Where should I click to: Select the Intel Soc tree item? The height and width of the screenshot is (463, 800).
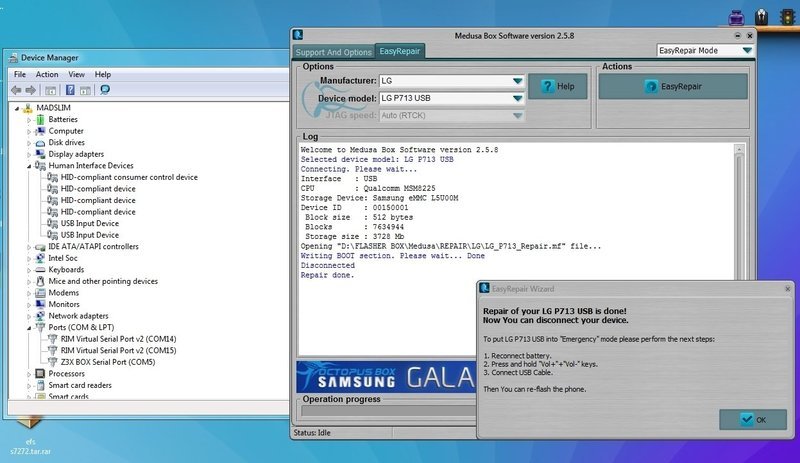point(63,258)
